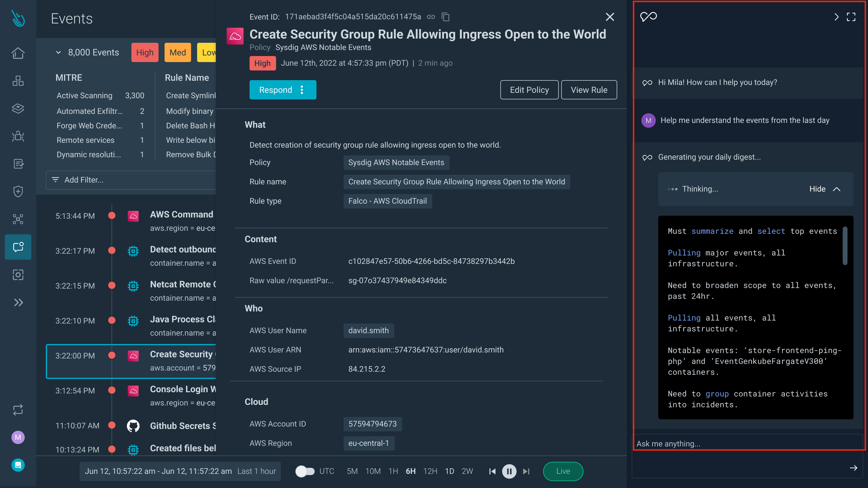This screenshot has width=868, height=488.
Task: Open Respond button options menu
Action: pos(302,90)
